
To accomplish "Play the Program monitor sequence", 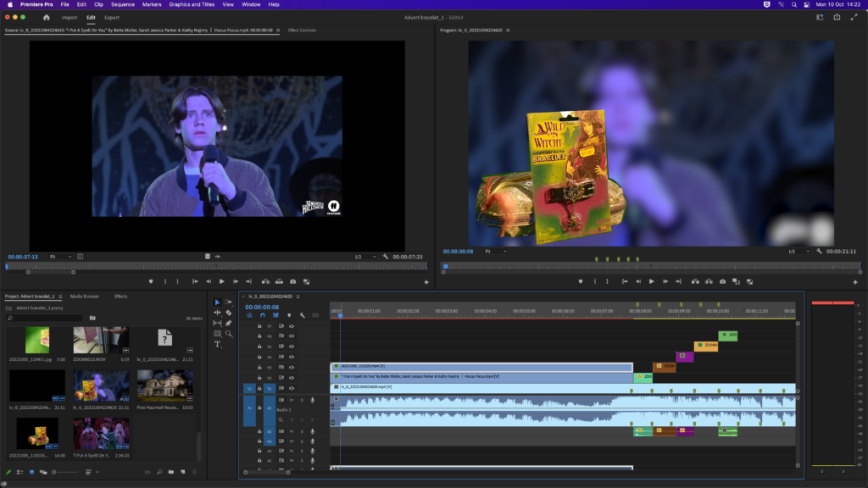I will 652,281.
